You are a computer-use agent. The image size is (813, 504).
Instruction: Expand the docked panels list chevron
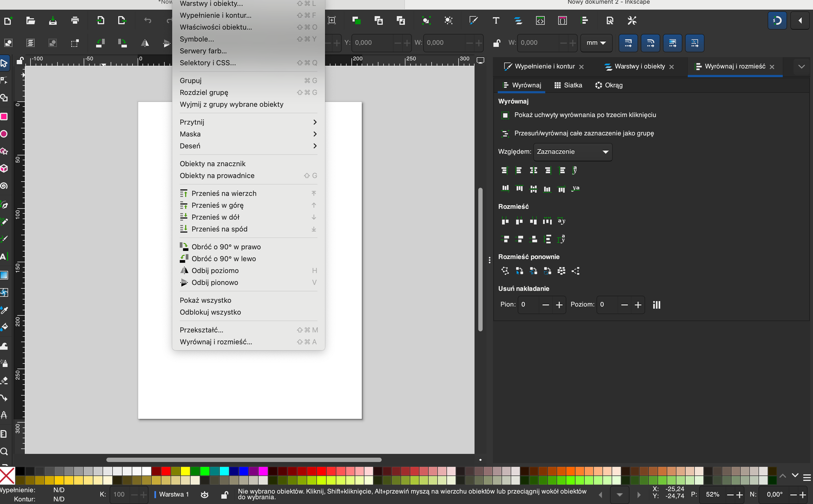(x=801, y=67)
